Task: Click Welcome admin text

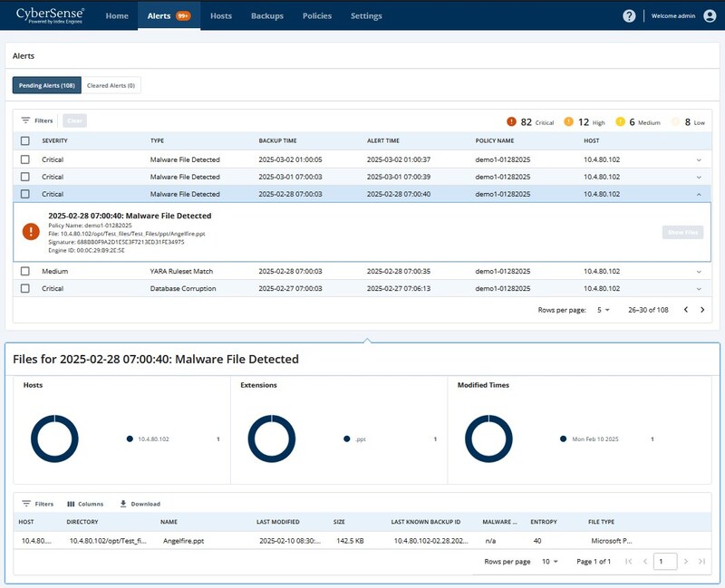Action: point(673,15)
